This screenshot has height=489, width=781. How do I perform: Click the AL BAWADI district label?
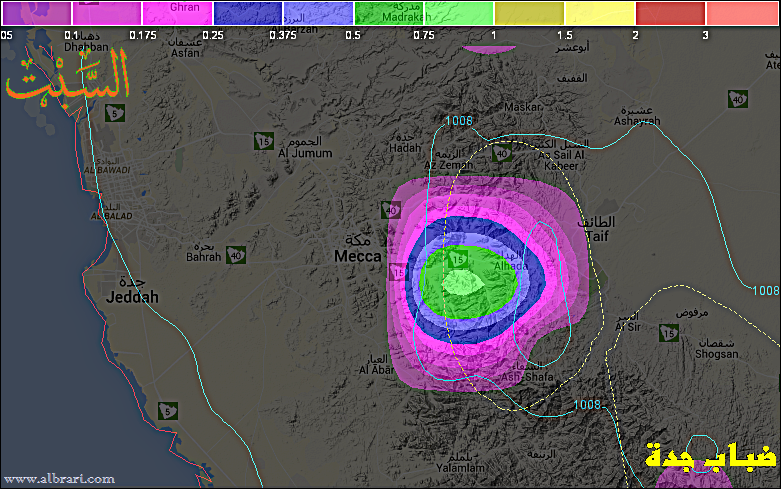click(107, 170)
